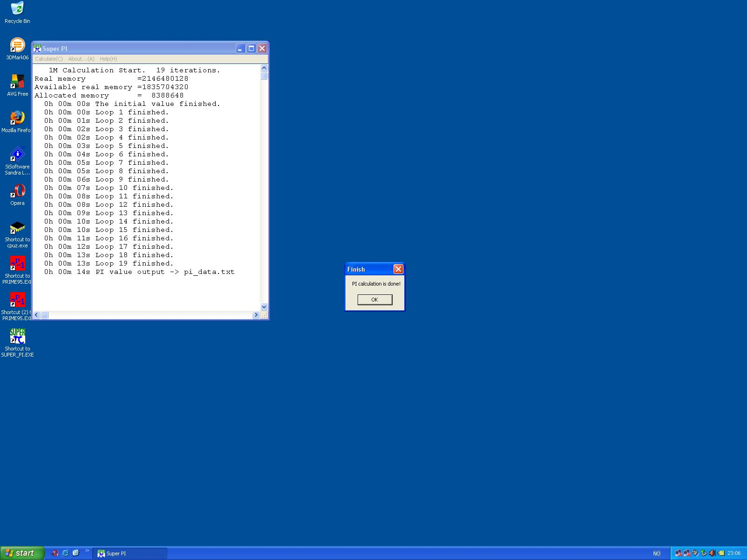Click the vertical scrollbar thumb
This screenshot has height=560, width=747.
click(264, 76)
